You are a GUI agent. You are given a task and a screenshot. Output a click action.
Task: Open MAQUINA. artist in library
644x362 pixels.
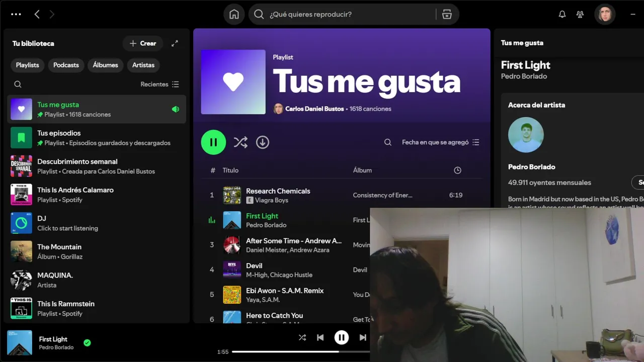point(97,280)
